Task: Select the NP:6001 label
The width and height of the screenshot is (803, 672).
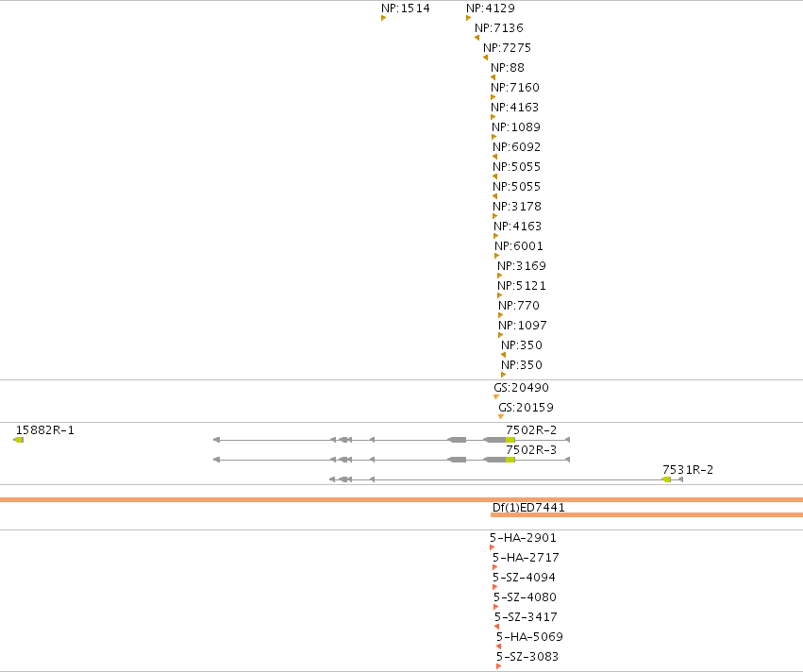Action: 519,245
